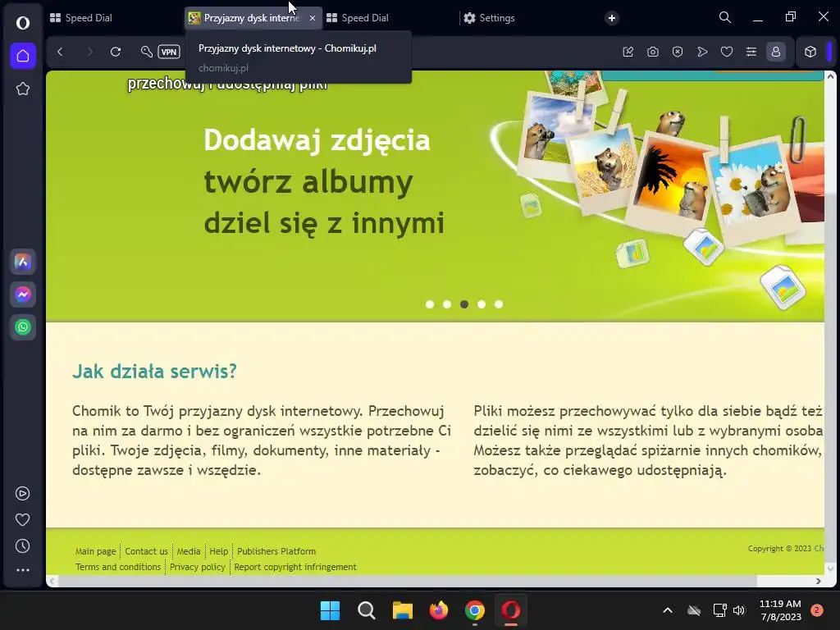Select the fourth carousel slide dot

click(482, 304)
